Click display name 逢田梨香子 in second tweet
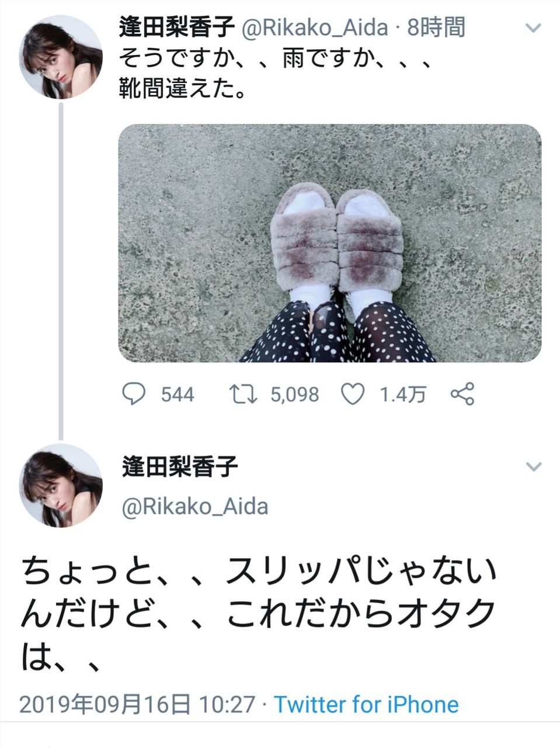560x748 pixels. 180,467
